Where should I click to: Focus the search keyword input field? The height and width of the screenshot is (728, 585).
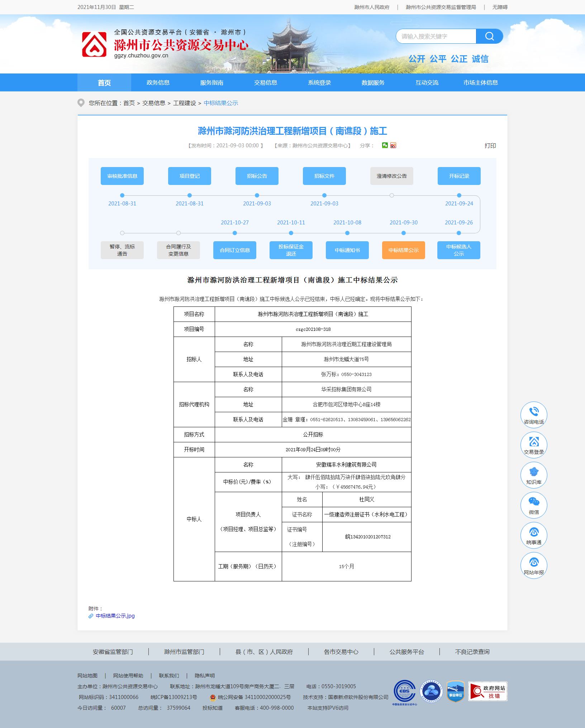[436, 36]
